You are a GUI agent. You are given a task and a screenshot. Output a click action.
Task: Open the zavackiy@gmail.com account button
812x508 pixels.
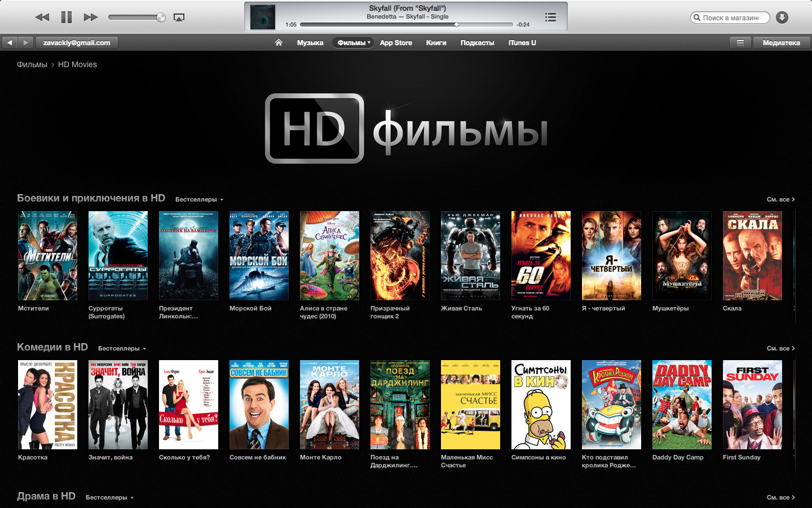[77, 42]
